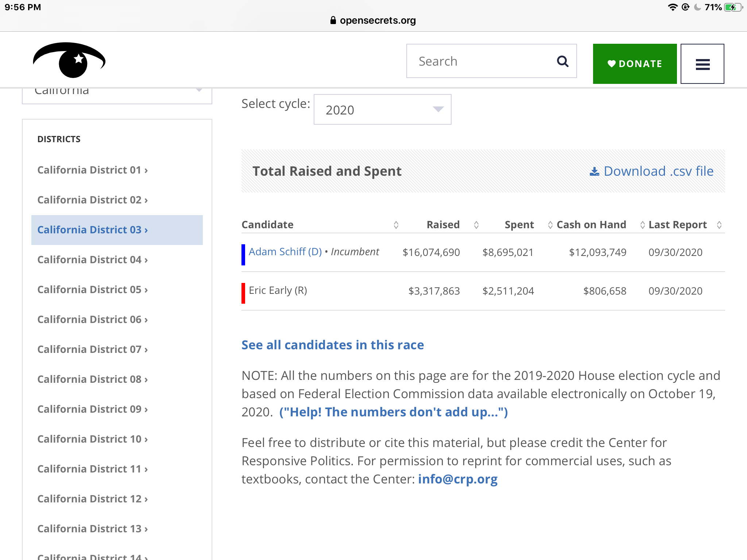Screen dimensions: 747x560
Task: Select California District 02
Action: 93,200
